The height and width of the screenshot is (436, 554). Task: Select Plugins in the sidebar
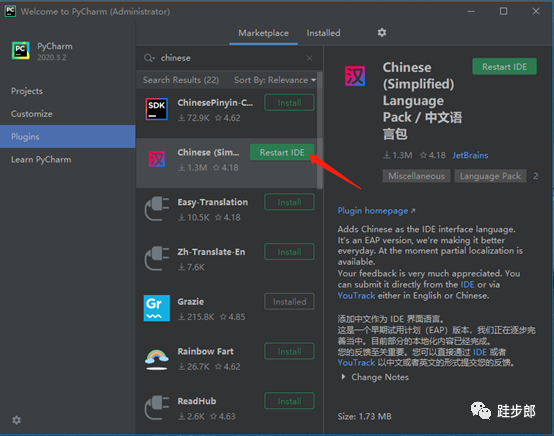coord(67,136)
